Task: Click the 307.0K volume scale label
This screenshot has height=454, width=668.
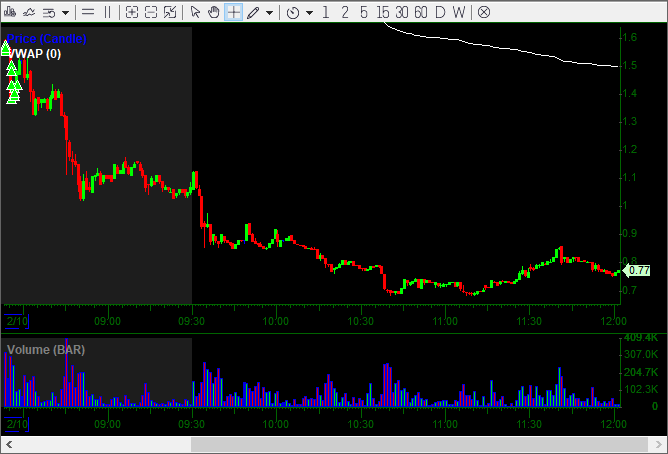Action: (641, 354)
